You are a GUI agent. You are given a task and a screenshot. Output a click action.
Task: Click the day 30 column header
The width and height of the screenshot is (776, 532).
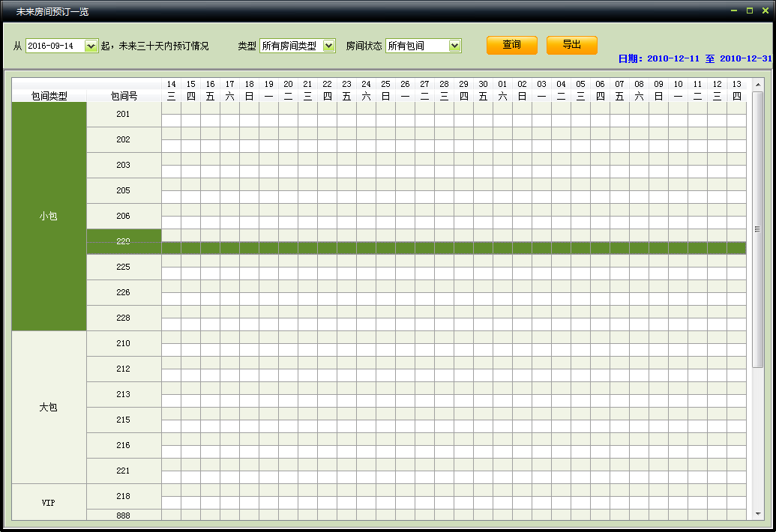tap(483, 90)
